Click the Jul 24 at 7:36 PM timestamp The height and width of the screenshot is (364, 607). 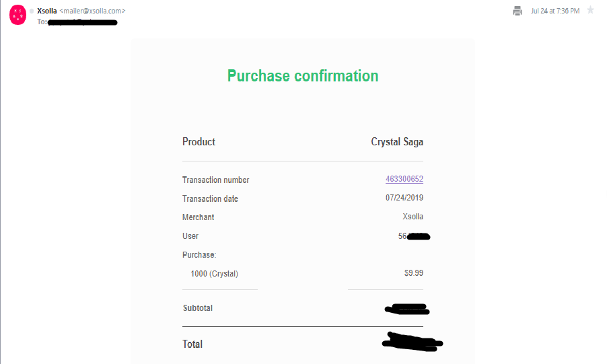555,11
